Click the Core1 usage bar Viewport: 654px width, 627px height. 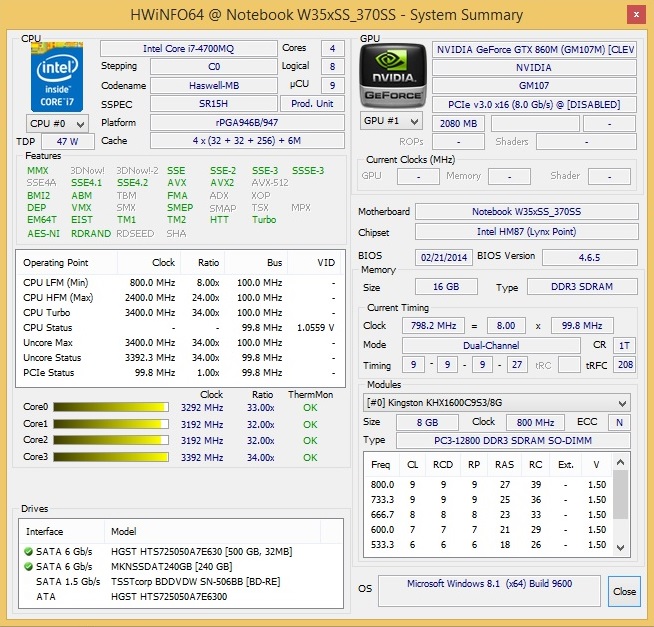(x=111, y=424)
